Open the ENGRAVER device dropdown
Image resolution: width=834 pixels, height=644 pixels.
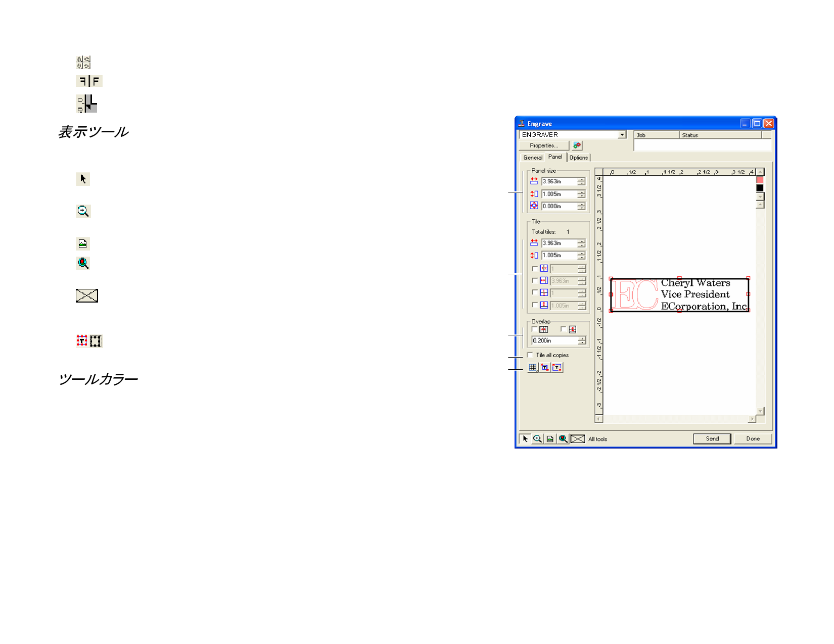622,135
